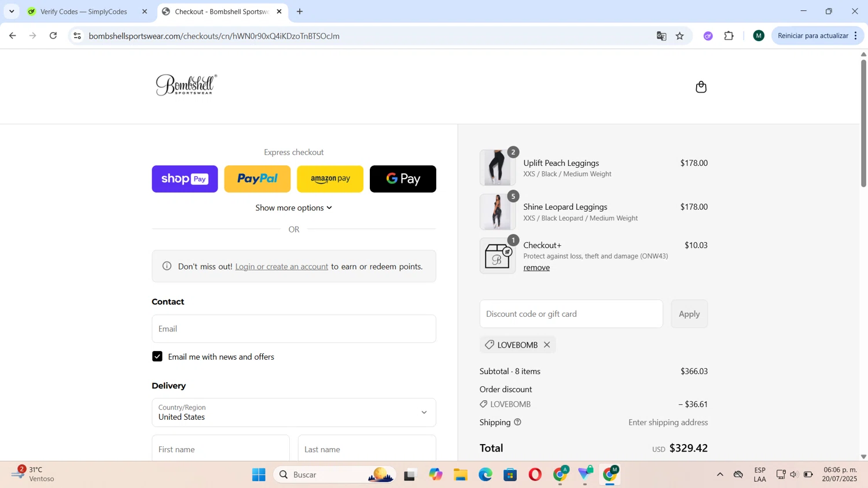Click the Bombshell Sportswear logo
This screenshot has height=488, width=868.
click(186, 85)
